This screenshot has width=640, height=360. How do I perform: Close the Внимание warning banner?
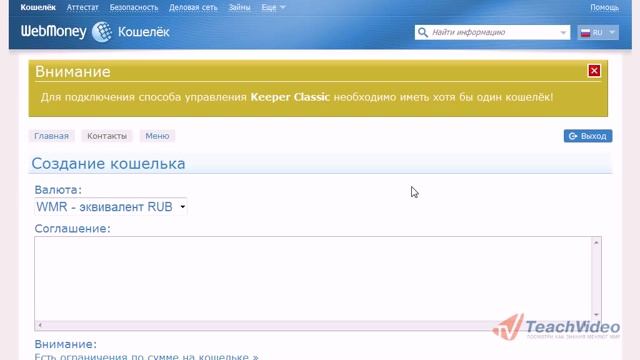pyautogui.click(x=594, y=71)
